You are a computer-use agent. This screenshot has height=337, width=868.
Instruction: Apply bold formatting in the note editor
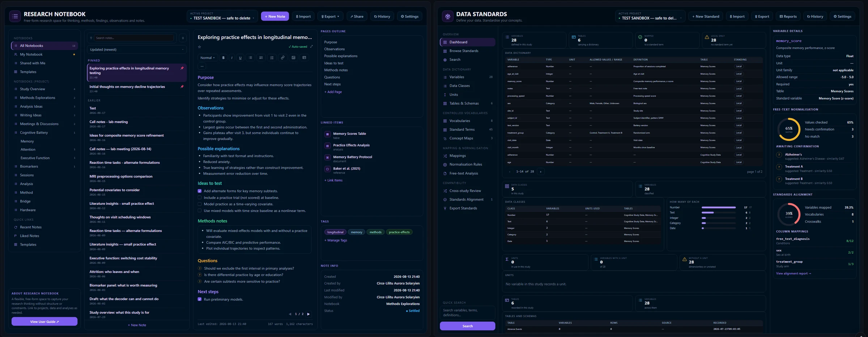click(224, 58)
